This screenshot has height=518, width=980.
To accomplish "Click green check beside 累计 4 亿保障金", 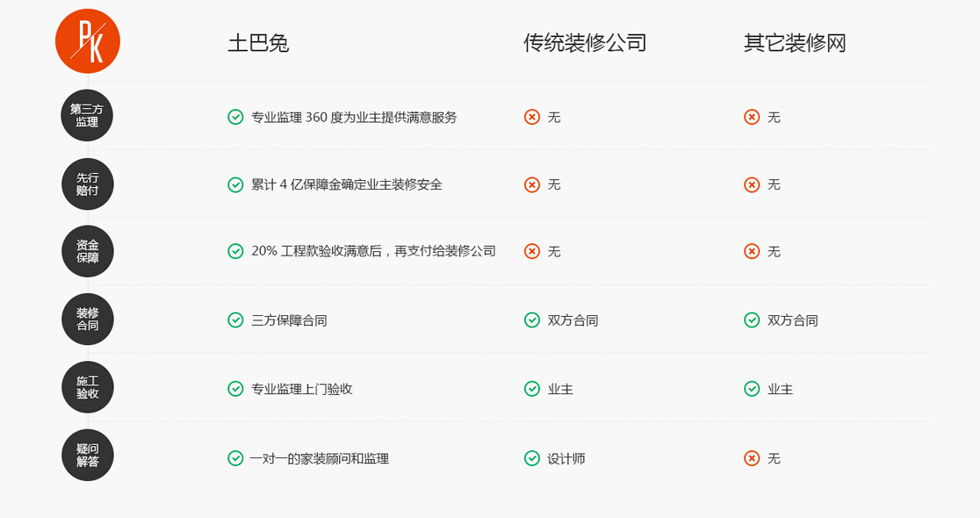I will [235, 184].
